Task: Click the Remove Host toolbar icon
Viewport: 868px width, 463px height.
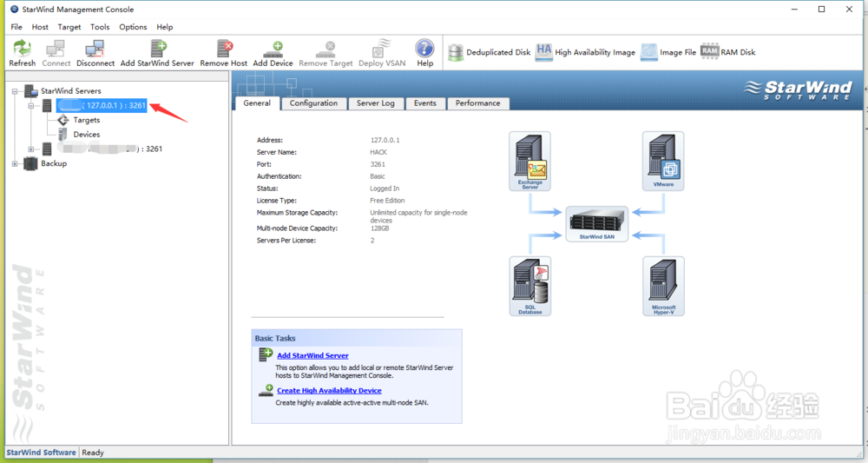Action: (224, 49)
